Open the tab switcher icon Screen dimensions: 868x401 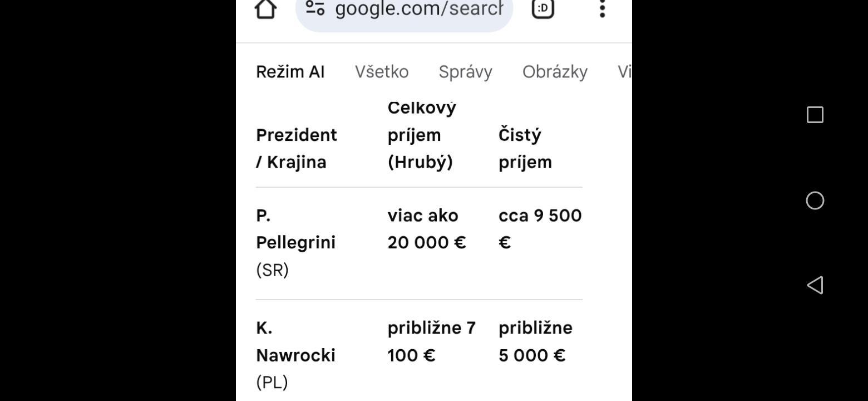(x=543, y=8)
